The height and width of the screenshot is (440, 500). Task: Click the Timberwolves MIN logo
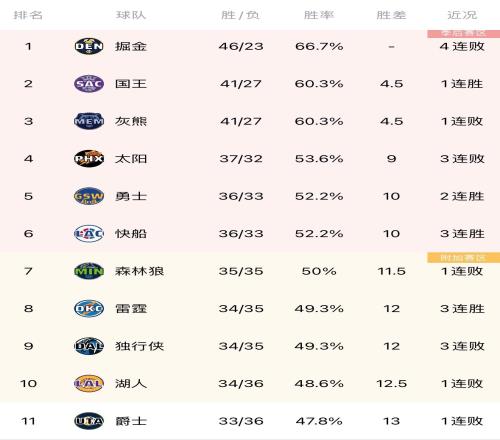click(89, 271)
